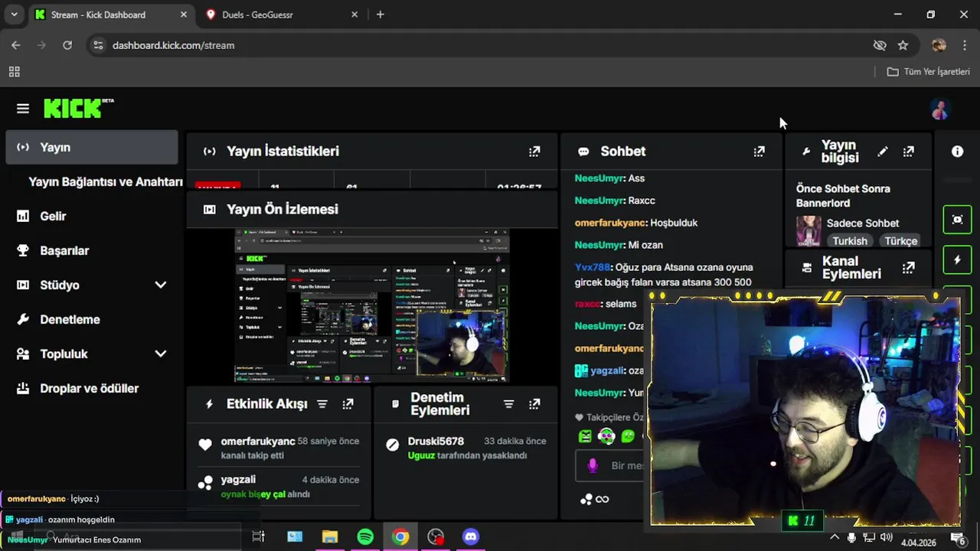Open Task View on the taskbar
980x551 pixels.
click(258, 536)
